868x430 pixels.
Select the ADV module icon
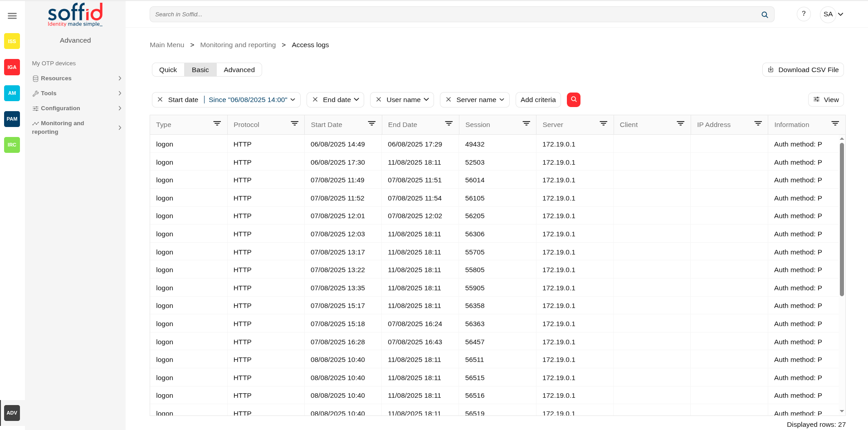tap(12, 413)
